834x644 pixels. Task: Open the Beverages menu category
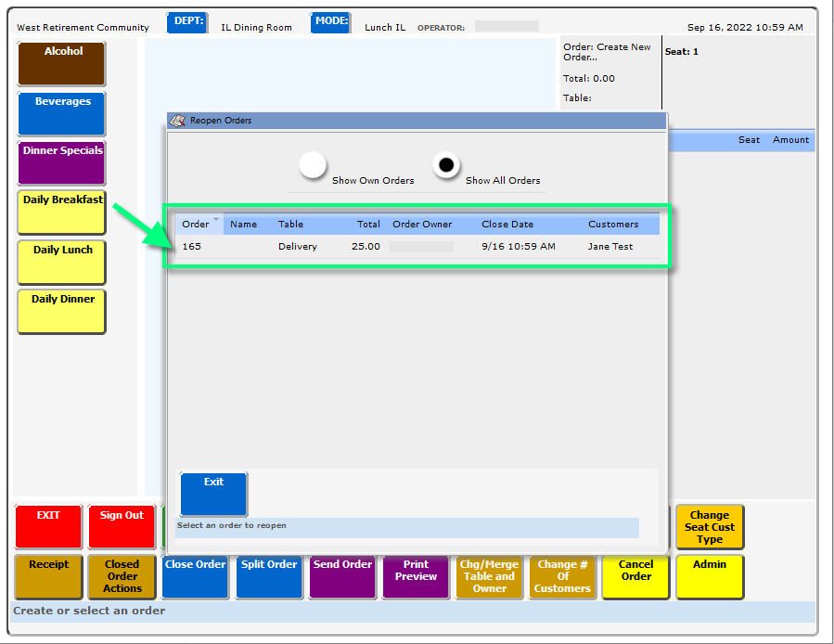62,113
